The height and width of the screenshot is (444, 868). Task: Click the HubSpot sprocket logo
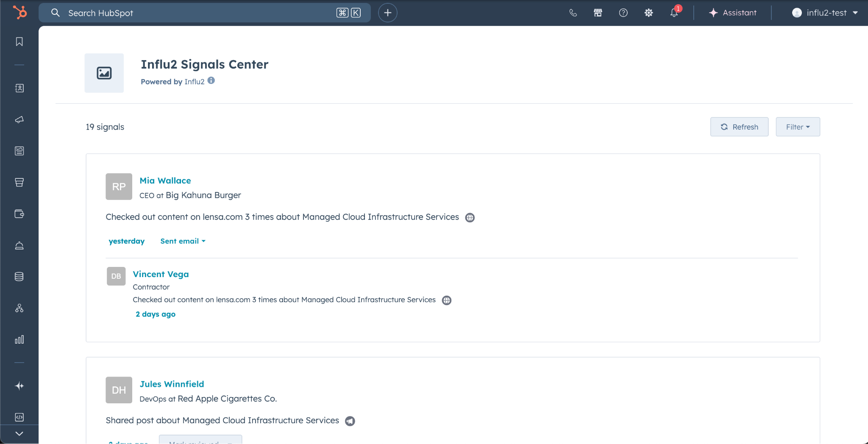click(x=19, y=12)
